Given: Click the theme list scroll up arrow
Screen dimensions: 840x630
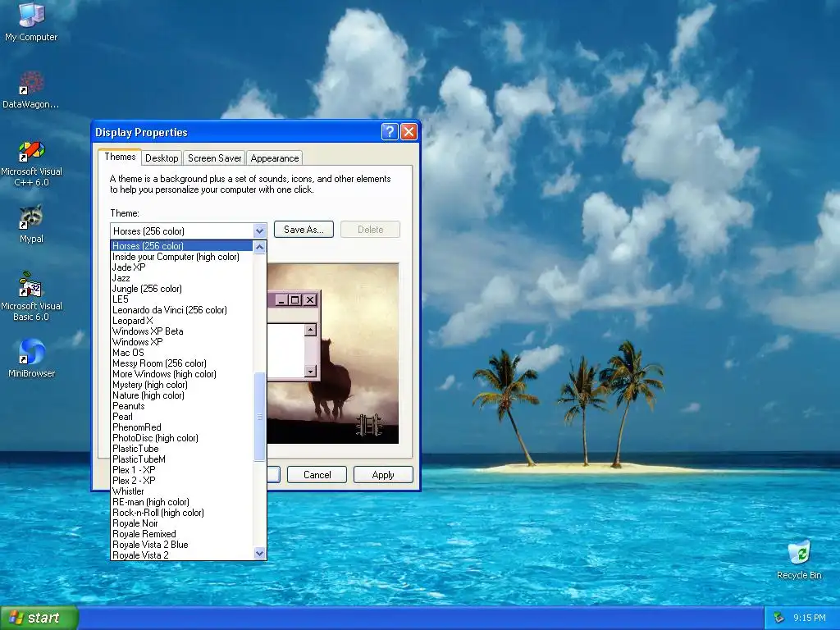Looking at the screenshot, I should click(260, 247).
